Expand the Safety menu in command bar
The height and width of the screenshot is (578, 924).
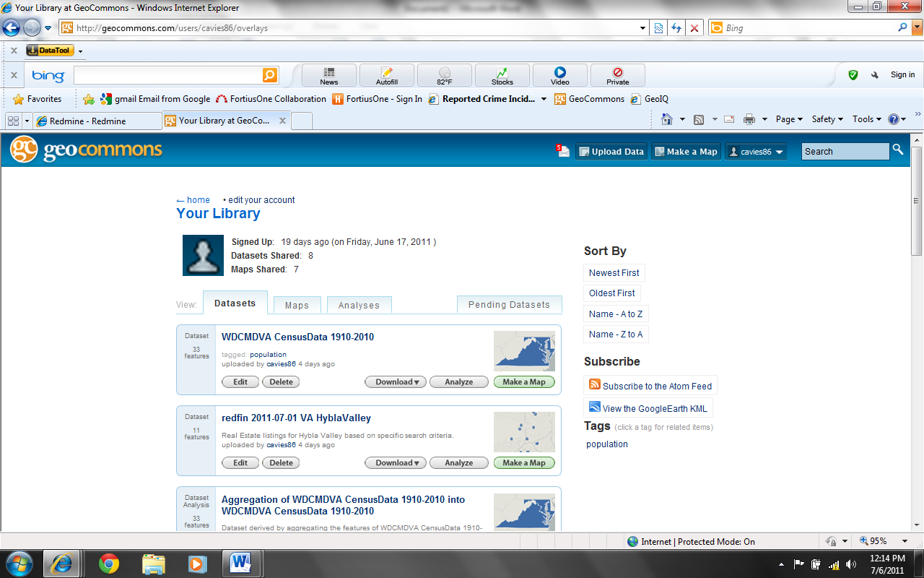(x=827, y=119)
